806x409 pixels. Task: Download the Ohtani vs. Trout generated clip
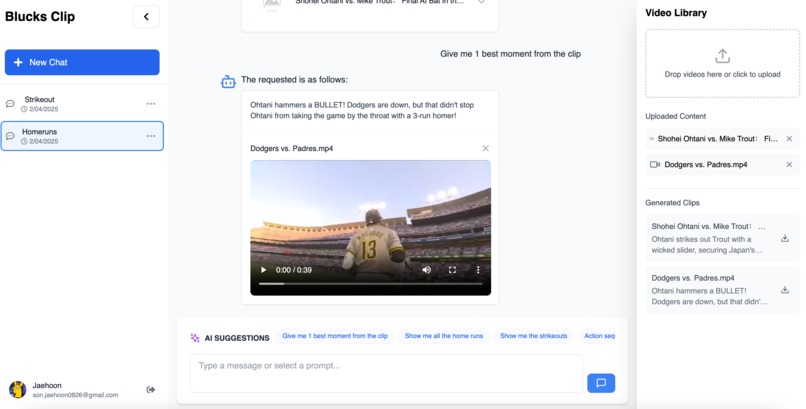click(785, 238)
